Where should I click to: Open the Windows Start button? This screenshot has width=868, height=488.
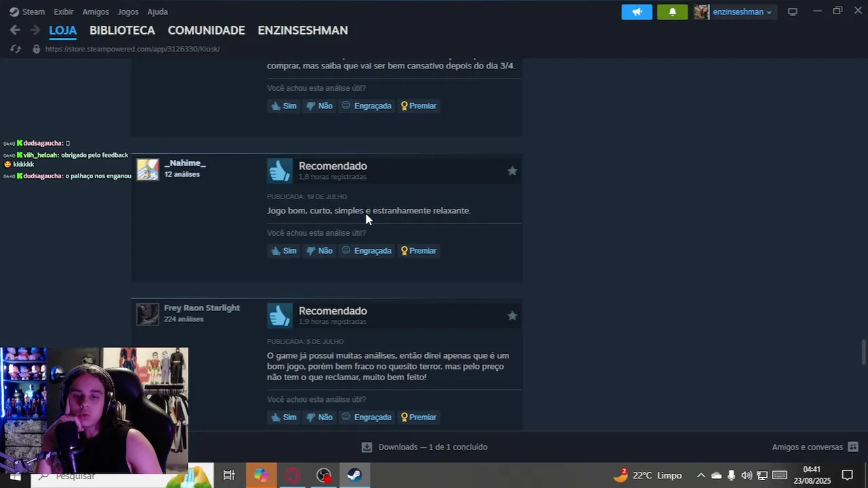(15, 476)
